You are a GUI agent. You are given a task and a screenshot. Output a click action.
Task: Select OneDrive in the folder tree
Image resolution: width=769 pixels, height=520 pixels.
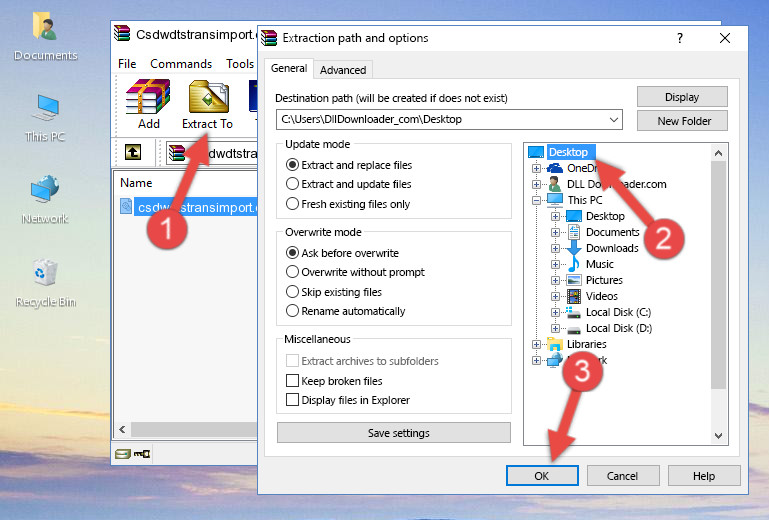(582, 168)
